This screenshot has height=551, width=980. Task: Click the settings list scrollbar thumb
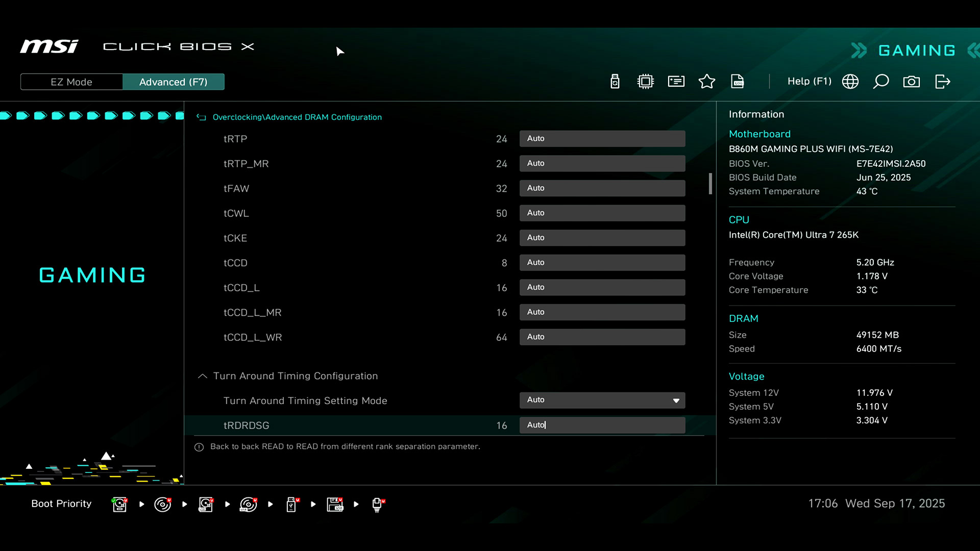710,184
